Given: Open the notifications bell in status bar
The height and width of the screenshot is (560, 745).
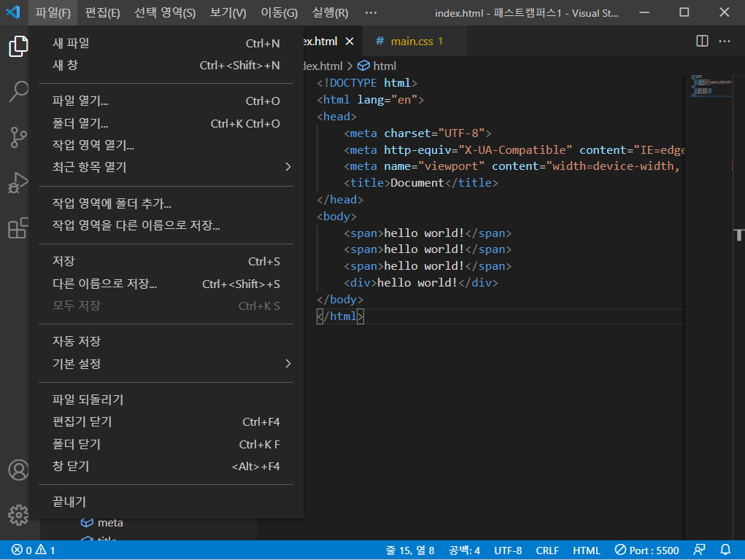Looking at the screenshot, I should 725,550.
